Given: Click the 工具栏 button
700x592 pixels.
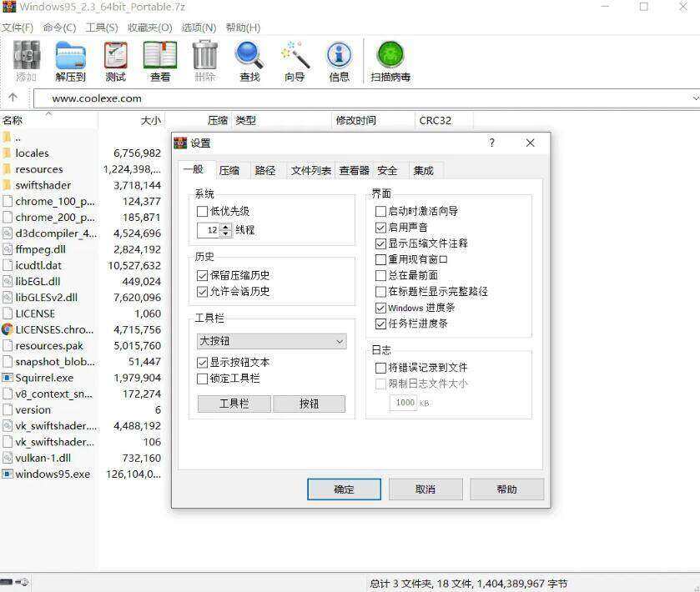Looking at the screenshot, I should [x=234, y=404].
